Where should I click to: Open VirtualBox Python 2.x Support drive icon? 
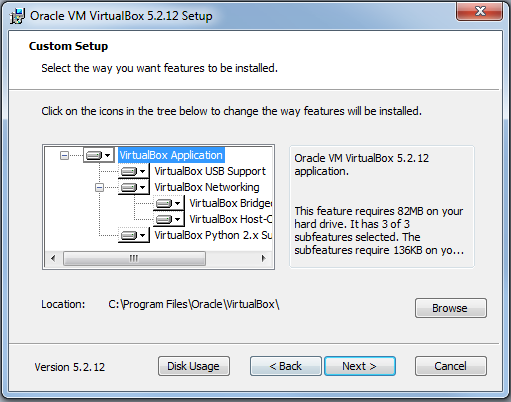click(133, 235)
